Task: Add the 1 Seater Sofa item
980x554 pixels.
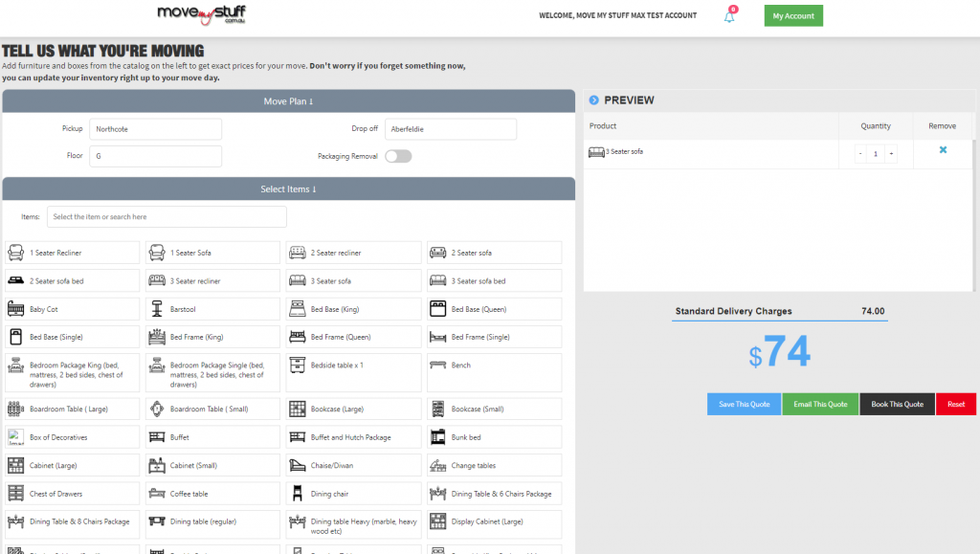Action: (213, 253)
